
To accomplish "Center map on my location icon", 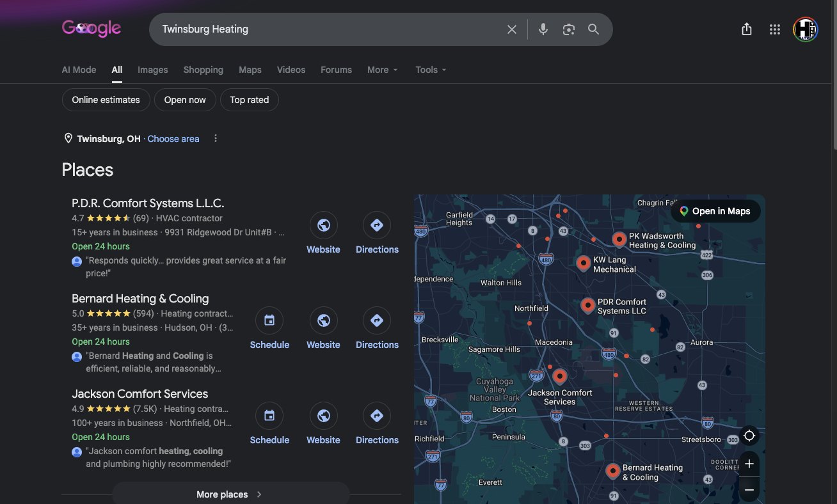I will pos(749,436).
